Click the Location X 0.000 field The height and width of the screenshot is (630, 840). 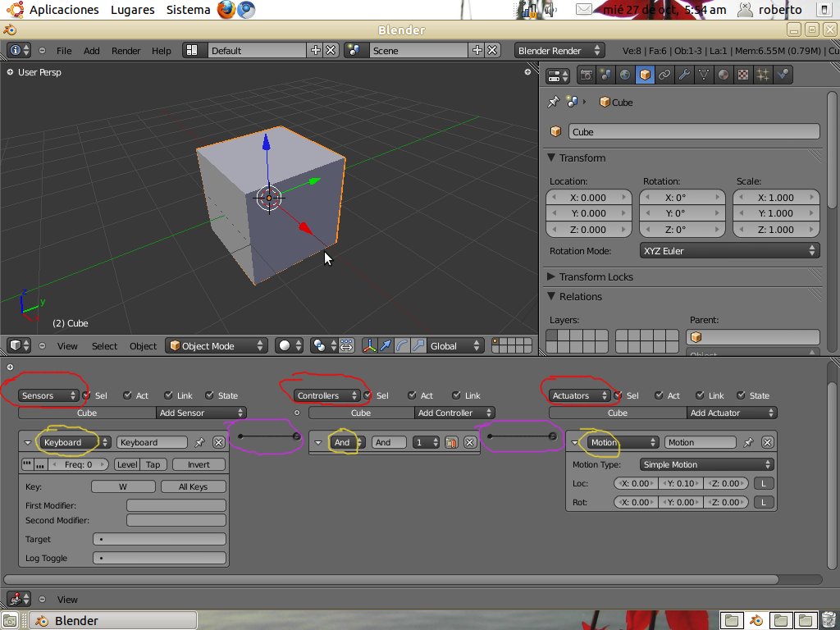click(x=589, y=197)
